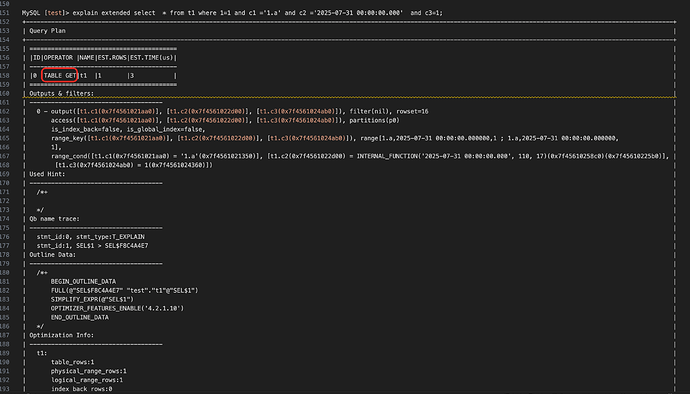Screen dimensions: 690x394
Task: Click the "EST.ROWS" column header
Action: tap(112, 58)
